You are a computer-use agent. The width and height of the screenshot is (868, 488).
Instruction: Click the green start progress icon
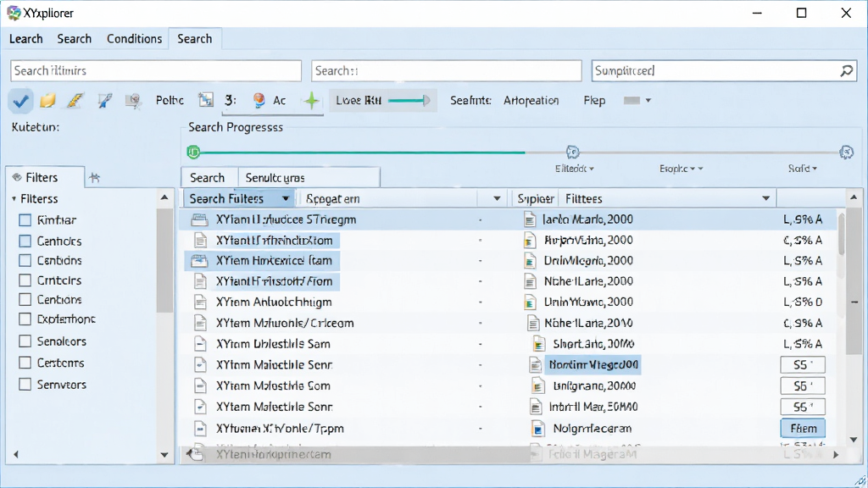coord(193,152)
